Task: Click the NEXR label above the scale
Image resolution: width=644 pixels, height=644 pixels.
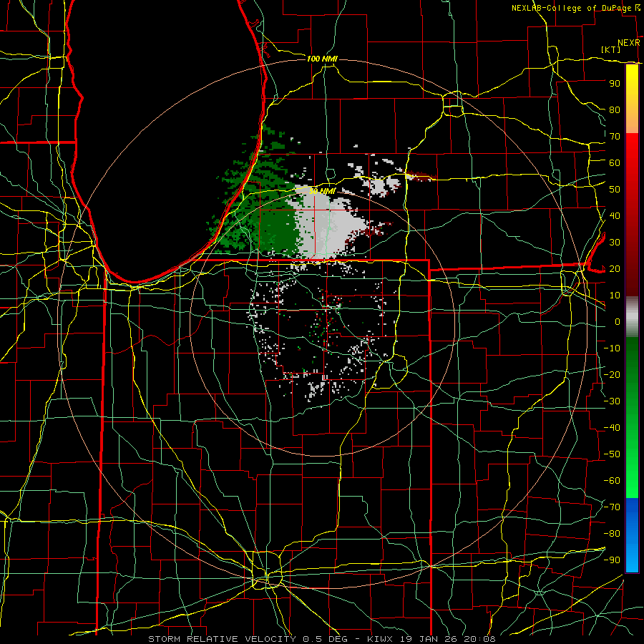Action: 628,43
